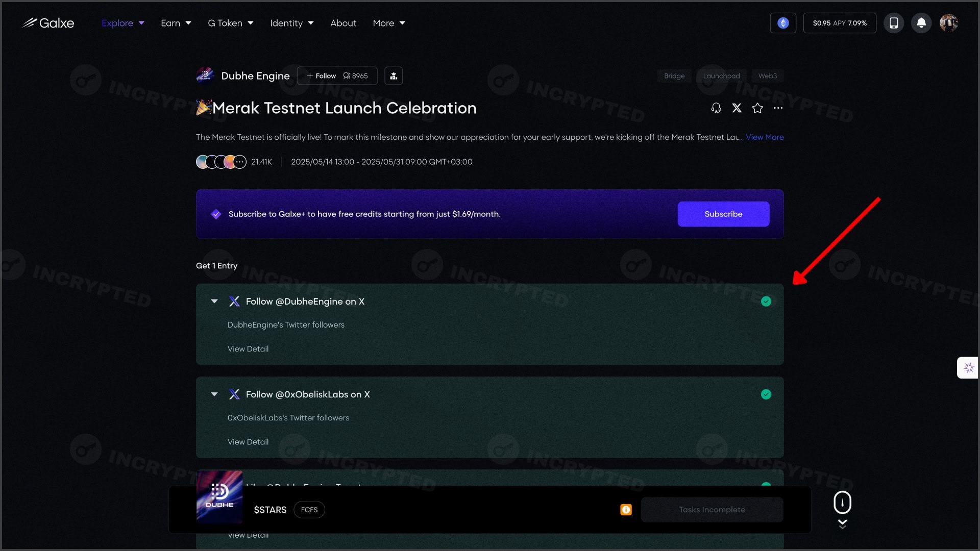980x551 pixels.
Task: Click X icon of @0xObeliskLabs task
Action: click(x=234, y=394)
